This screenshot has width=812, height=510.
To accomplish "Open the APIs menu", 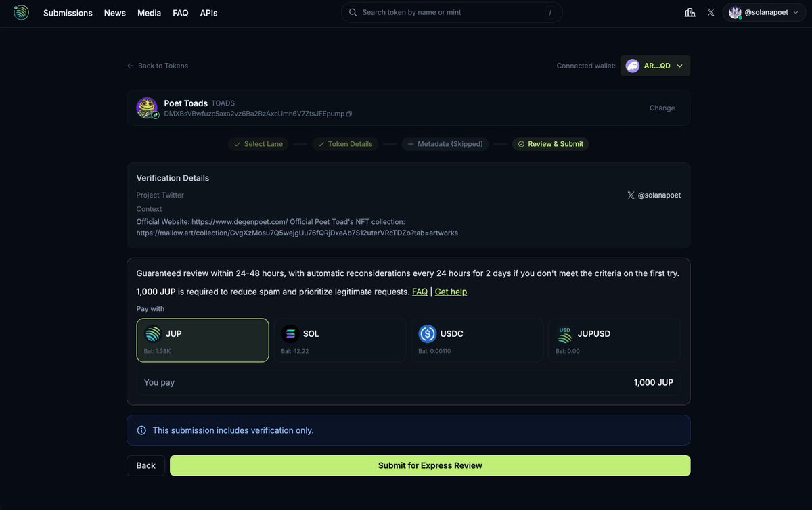I will coord(208,13).
